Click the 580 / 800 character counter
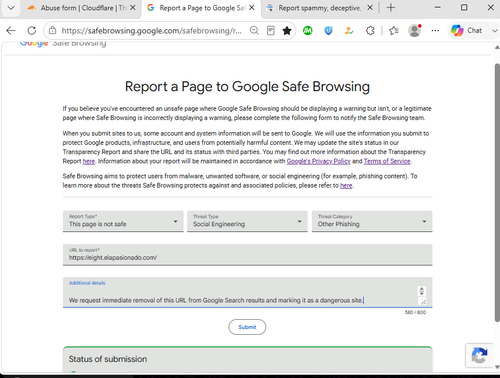Viewport: 500px width, 378px height. (x=415, y=312)
